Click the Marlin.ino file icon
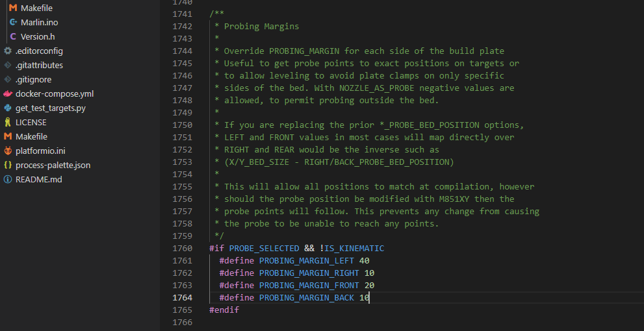Viewport: 644px width, 331px height. click(x=13, y=23)
